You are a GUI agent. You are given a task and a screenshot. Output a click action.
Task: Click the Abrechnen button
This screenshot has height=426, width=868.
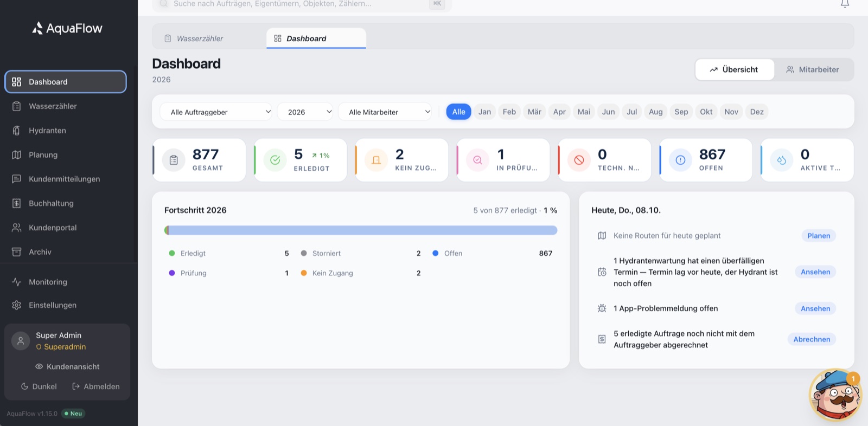[812, 339]
